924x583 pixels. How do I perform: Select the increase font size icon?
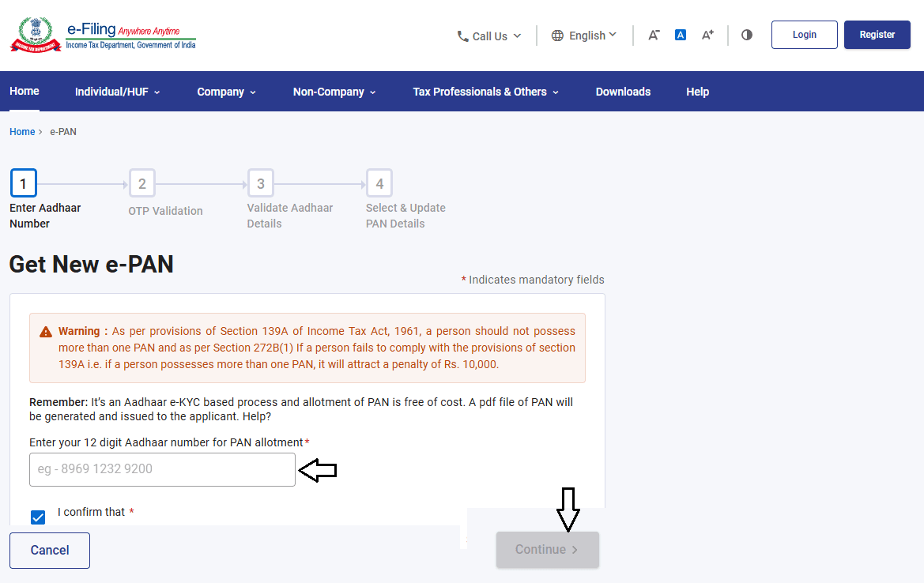707,35
